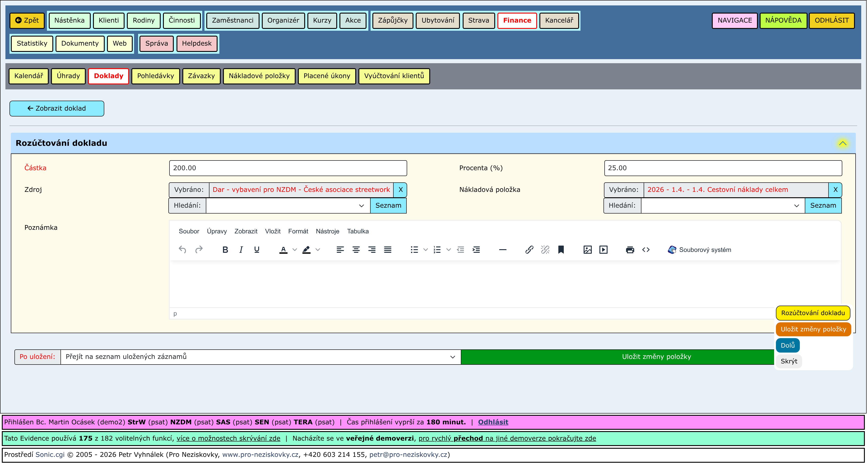
Task: Insert a bookmark anchor icon
Action: (561, 250)
